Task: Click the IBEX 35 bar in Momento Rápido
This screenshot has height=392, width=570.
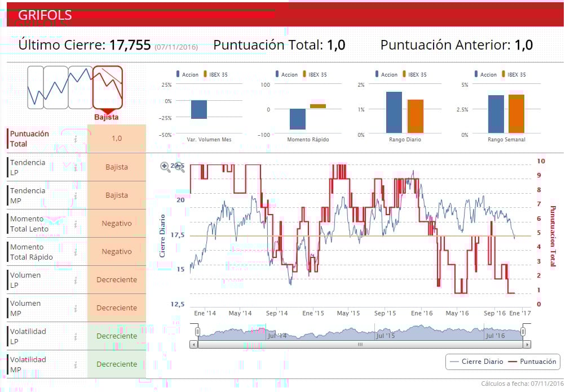Action: [x=318, y=106]
